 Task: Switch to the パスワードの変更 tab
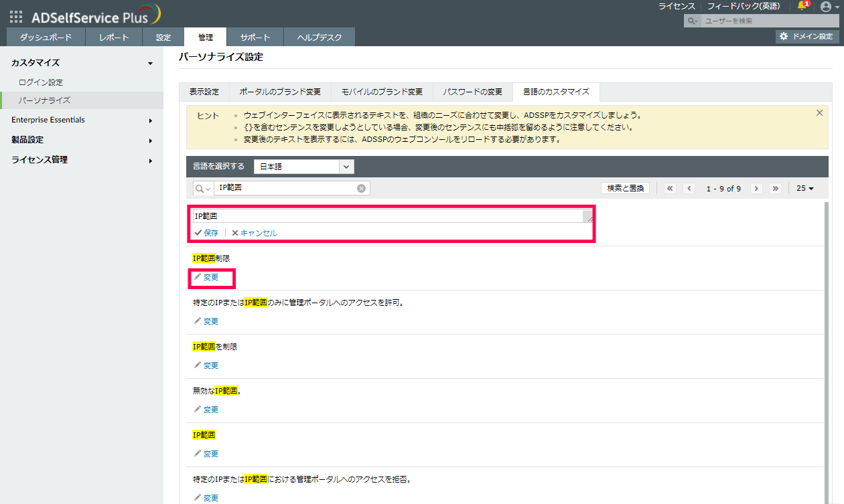(472, 92)
